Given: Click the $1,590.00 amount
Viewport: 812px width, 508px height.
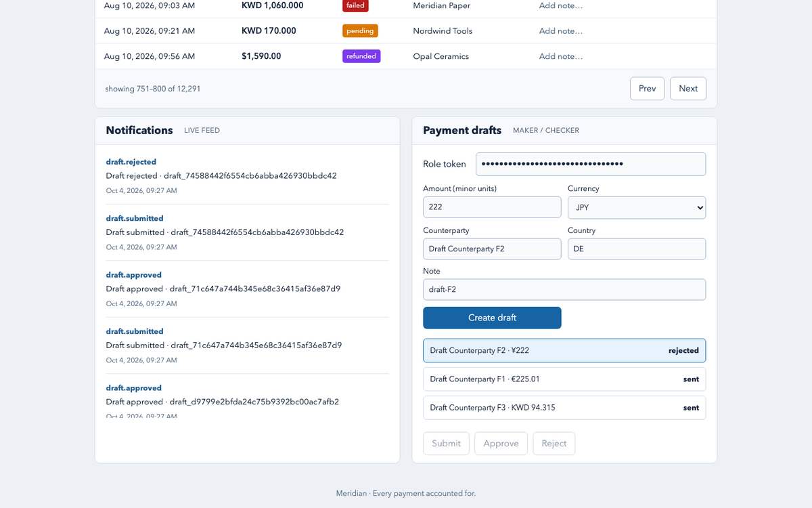Looking at the screenshot, I should (x=261, y=56).
